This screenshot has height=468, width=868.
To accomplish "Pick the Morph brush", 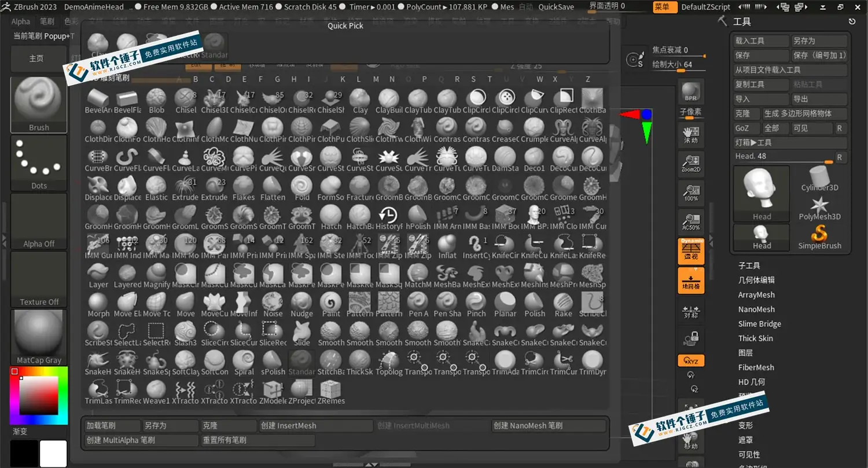I will click(98, 305).
